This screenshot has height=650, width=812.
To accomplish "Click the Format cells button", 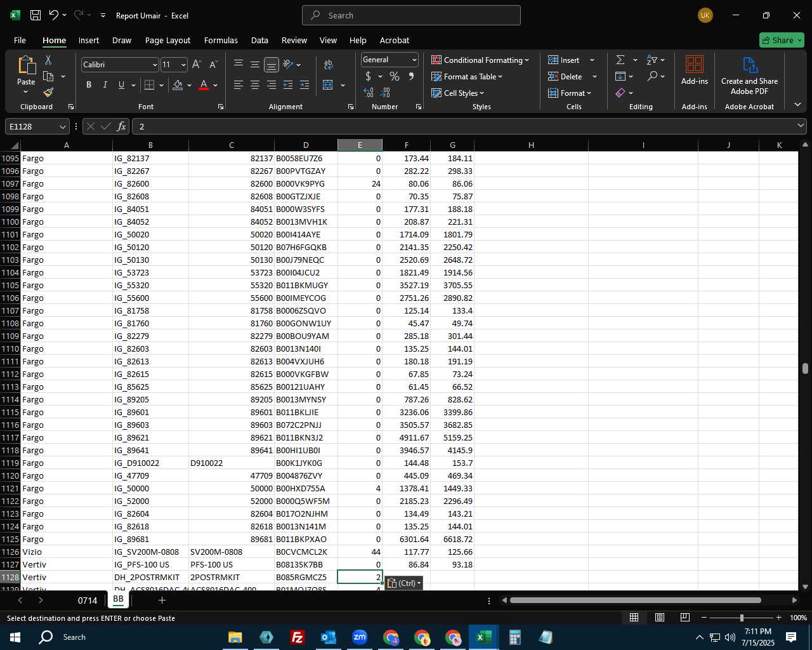I will (x=569, y=93).
